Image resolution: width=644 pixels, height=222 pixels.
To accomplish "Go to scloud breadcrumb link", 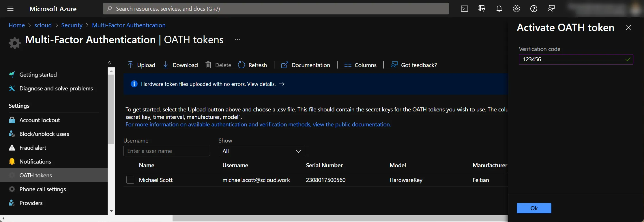I will click(43, 25).
